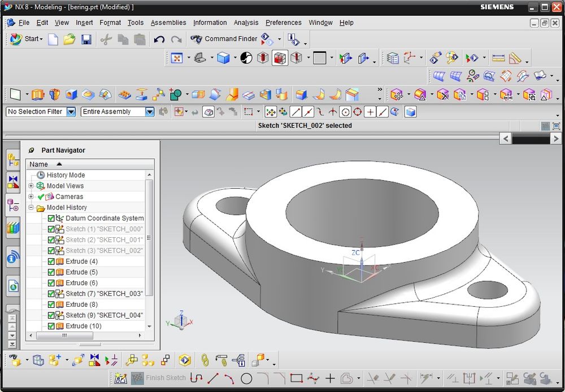Select the Line sketch tool
Image resolution: width=565 pixels, height=392 pixels.
coord(213,378)
